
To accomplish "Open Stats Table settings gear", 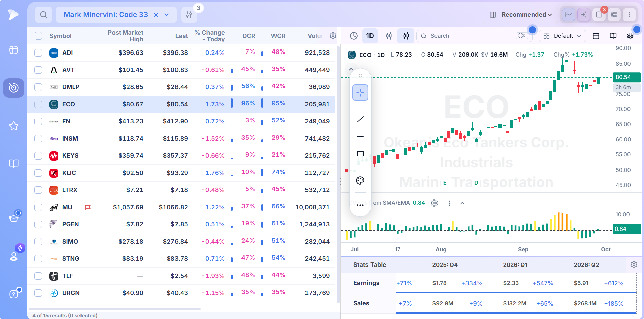I will tap(634, 265).
